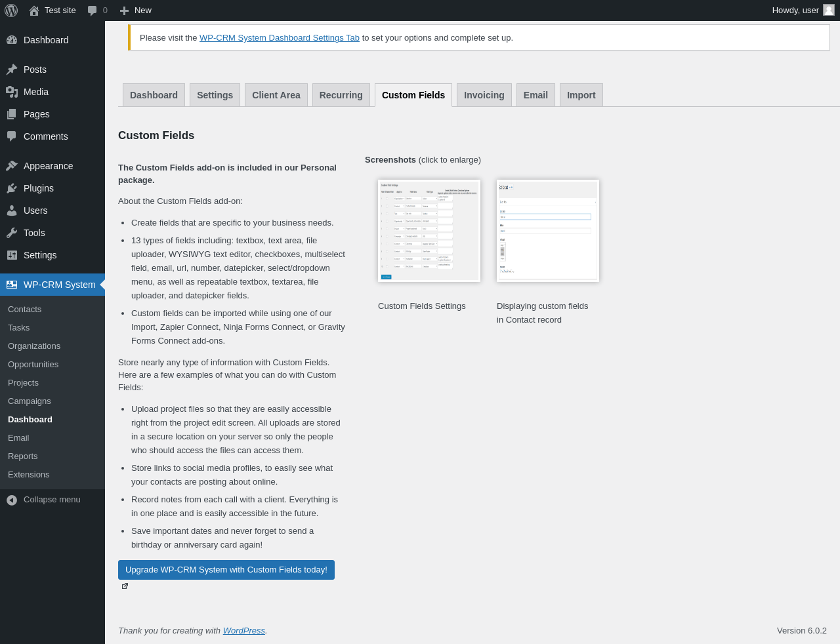Click the Posts pushpin icon

click(12, 70)
